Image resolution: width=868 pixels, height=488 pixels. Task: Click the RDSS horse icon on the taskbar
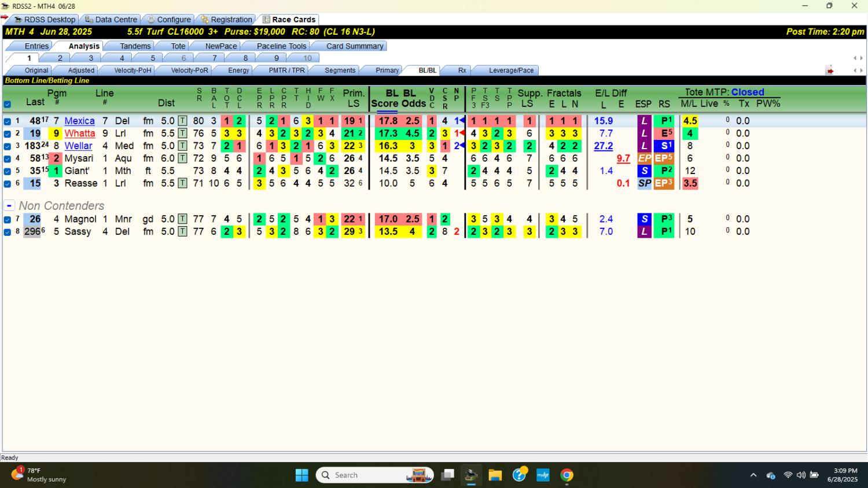(x=471, y=475)
